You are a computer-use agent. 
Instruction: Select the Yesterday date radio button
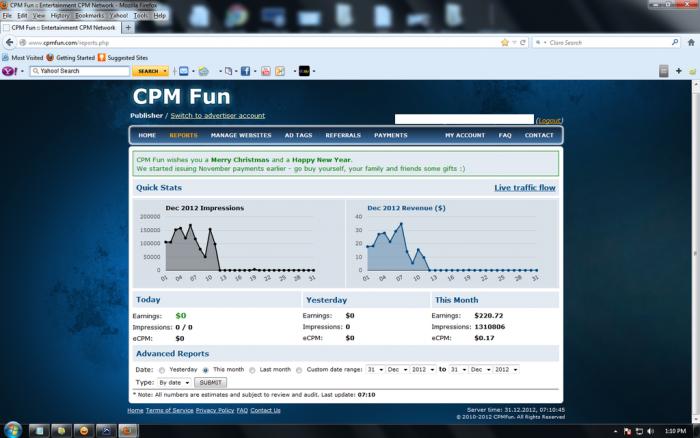click(162, 370)
